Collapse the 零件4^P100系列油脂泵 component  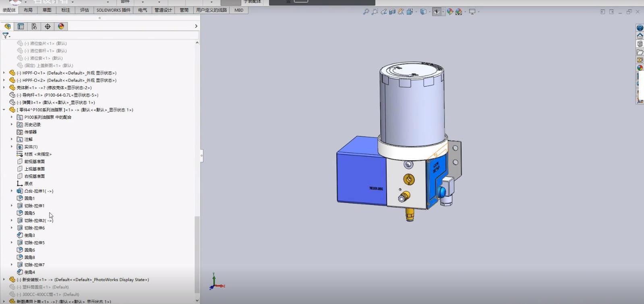4,110
